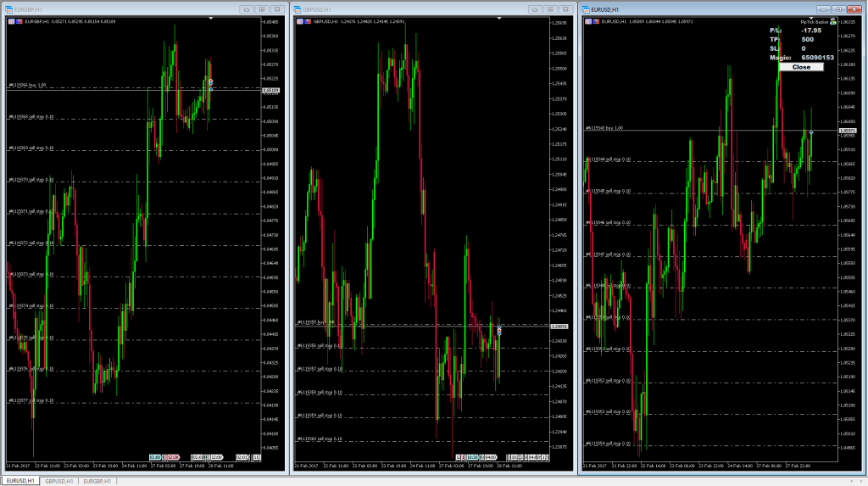Switch to the EURGBP,H1 bottom tab

click(97, 481)
